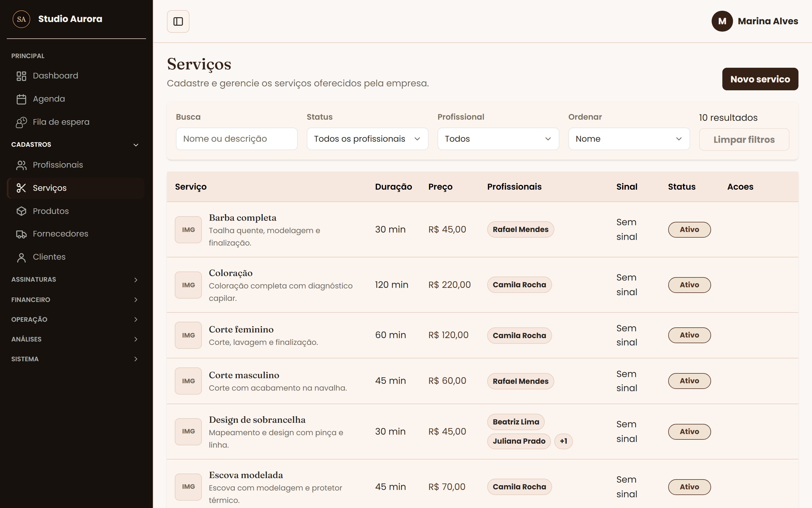Click the Serviços scissors icon
Image resolution: width=812 pixels, height=508 pixels.
21,188
